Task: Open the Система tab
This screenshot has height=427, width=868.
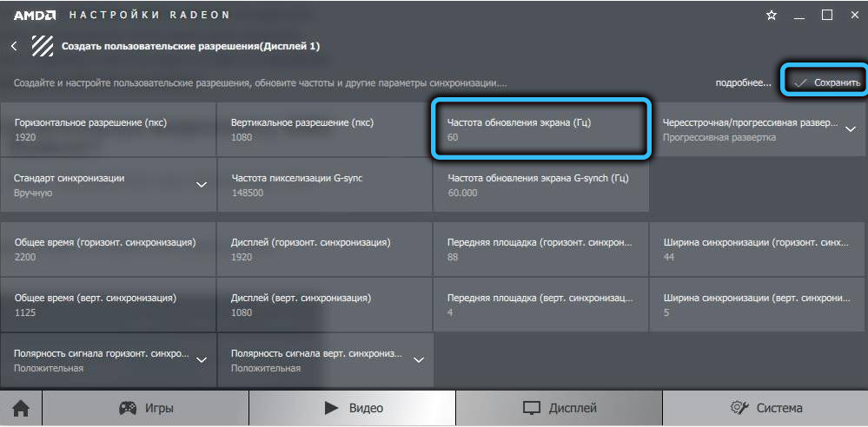Action: click(765, 408)
